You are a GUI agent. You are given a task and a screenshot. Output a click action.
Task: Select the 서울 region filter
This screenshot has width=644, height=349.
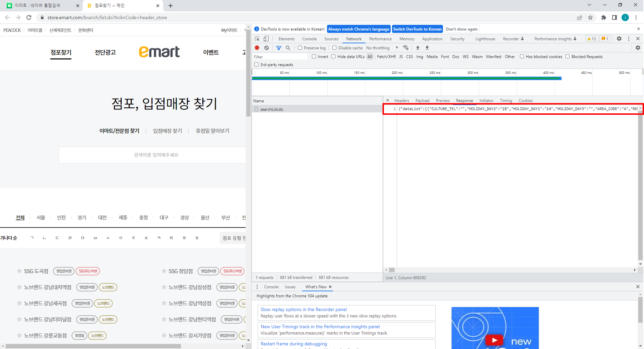(41, 218)
